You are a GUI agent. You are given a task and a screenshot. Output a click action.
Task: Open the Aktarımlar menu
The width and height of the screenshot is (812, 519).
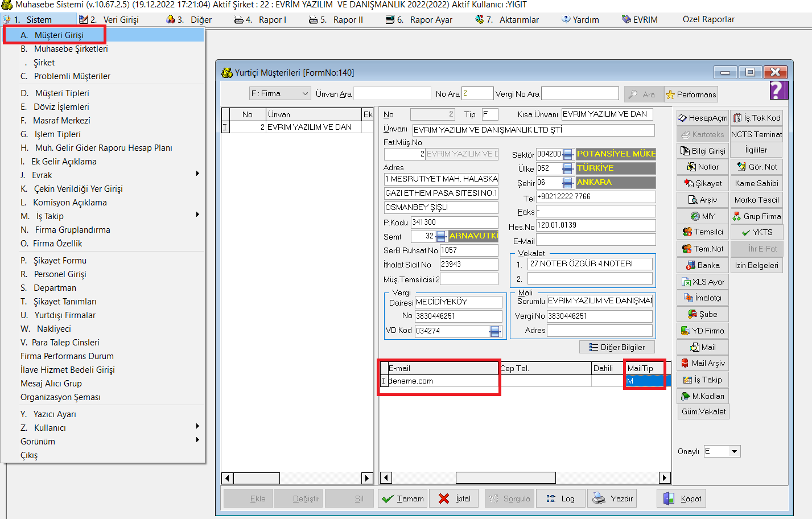[x=507, y=19]
